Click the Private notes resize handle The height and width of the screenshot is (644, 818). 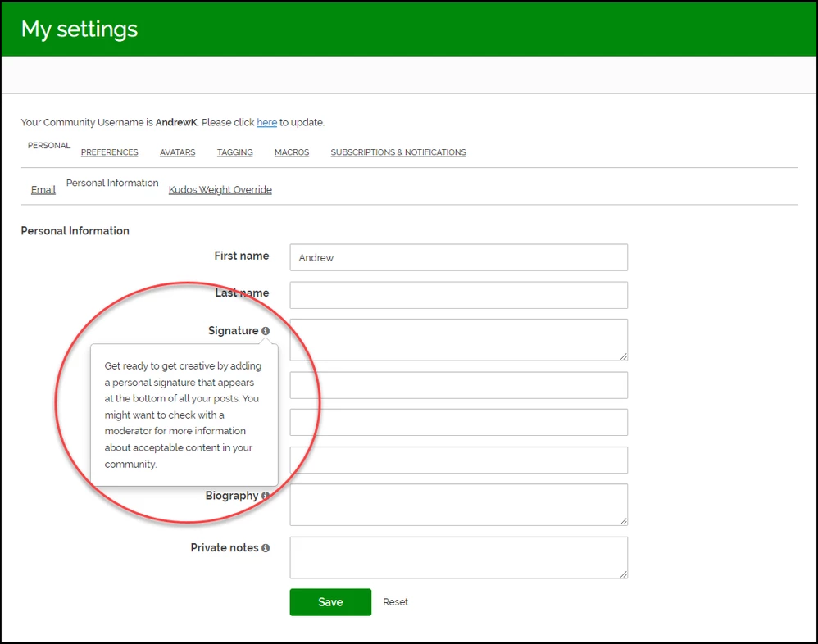[x=624, y=574]
